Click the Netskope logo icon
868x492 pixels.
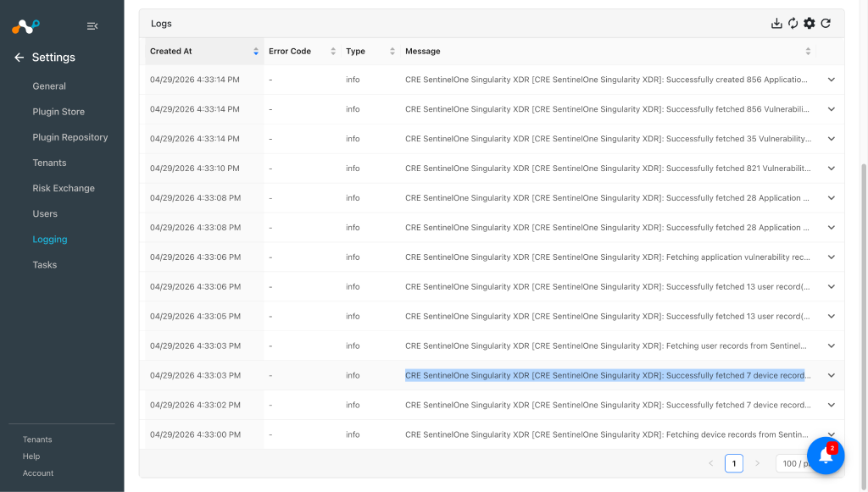[x=25, y=26]
